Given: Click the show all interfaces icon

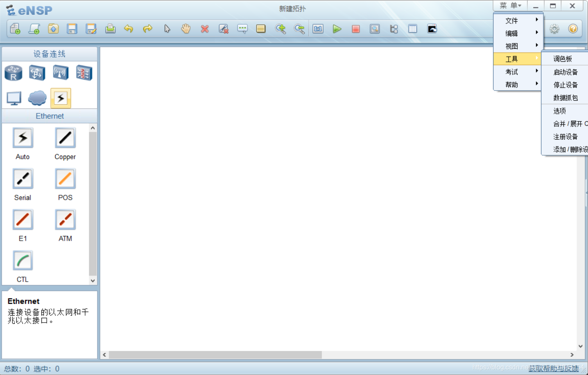Looking at the screenshot, I should (394, 29).
